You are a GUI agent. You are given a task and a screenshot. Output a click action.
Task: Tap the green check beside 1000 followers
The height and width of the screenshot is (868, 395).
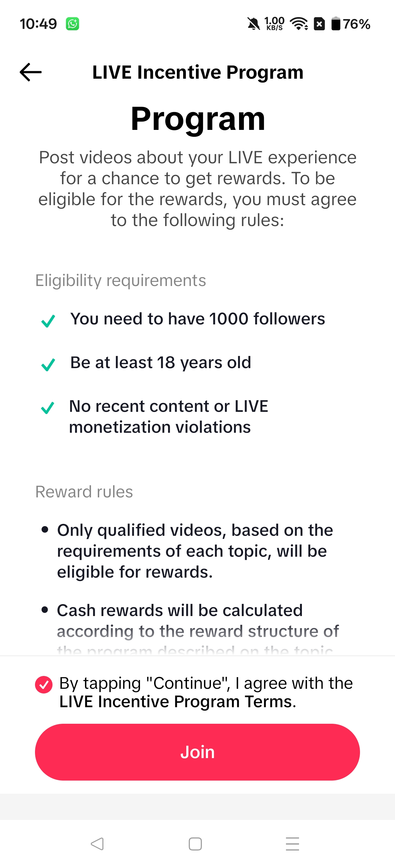click(48, 321)
